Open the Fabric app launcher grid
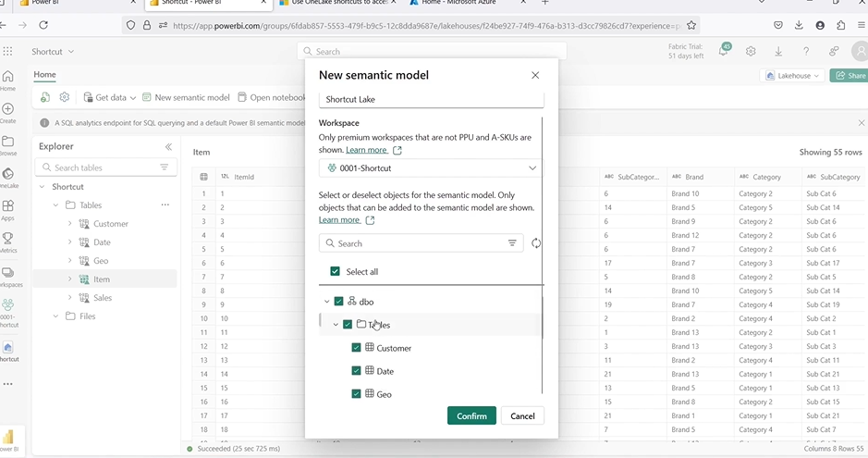868x458 pixels. click(7, 51)
